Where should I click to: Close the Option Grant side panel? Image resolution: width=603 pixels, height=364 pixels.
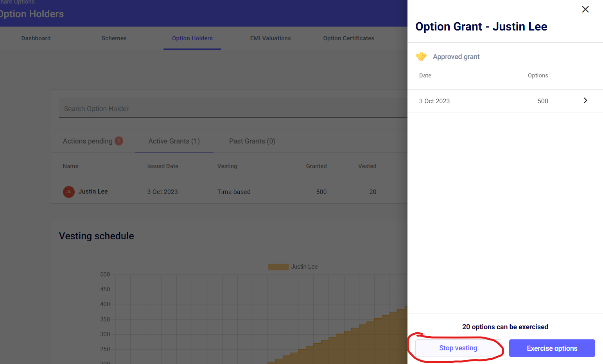point(585,9)
